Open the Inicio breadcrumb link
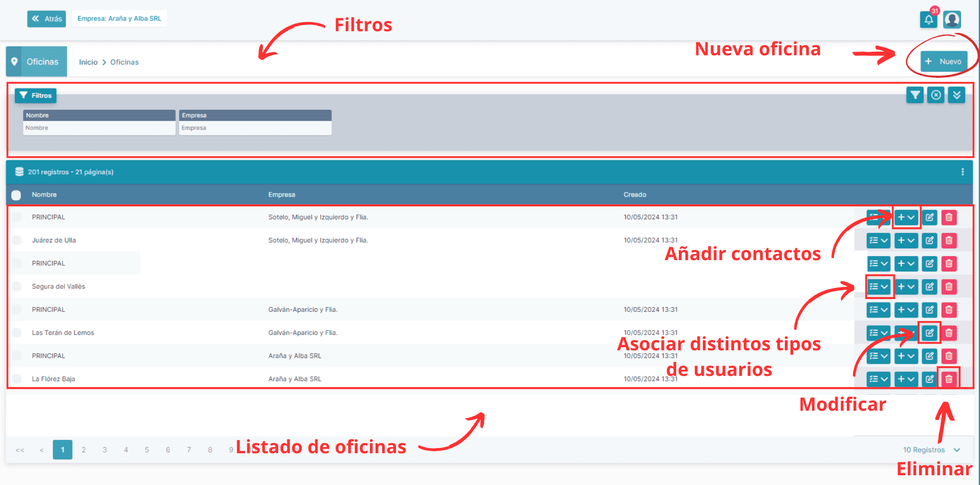The height and width of the screenshot is (485, 980). pos(88,61)
